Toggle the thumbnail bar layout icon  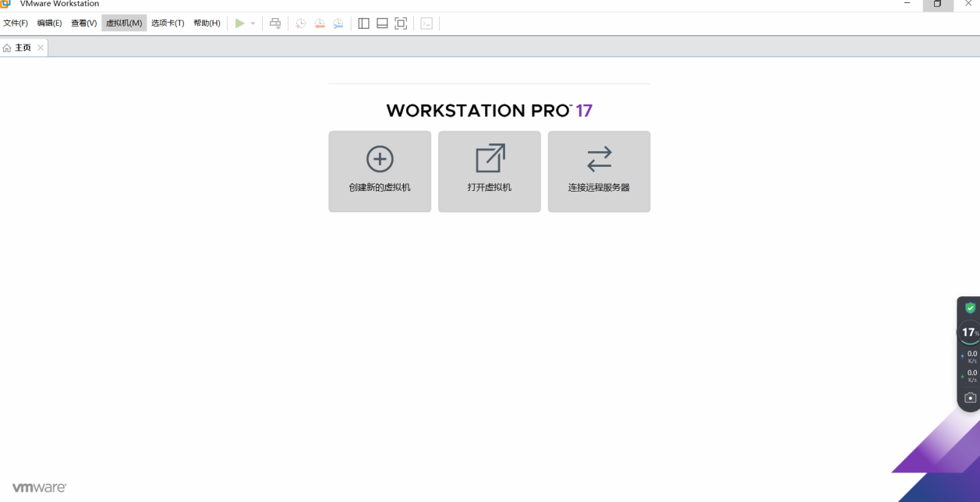[382, 23]
